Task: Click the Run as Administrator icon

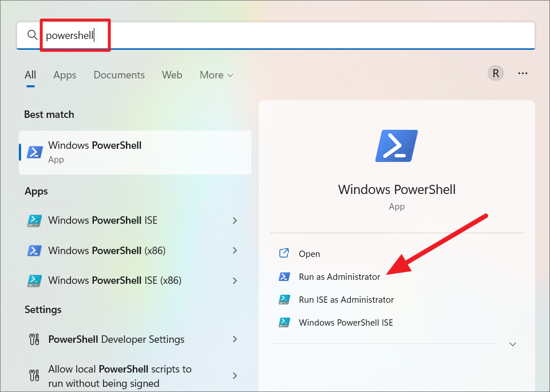Action: [284, 276]
